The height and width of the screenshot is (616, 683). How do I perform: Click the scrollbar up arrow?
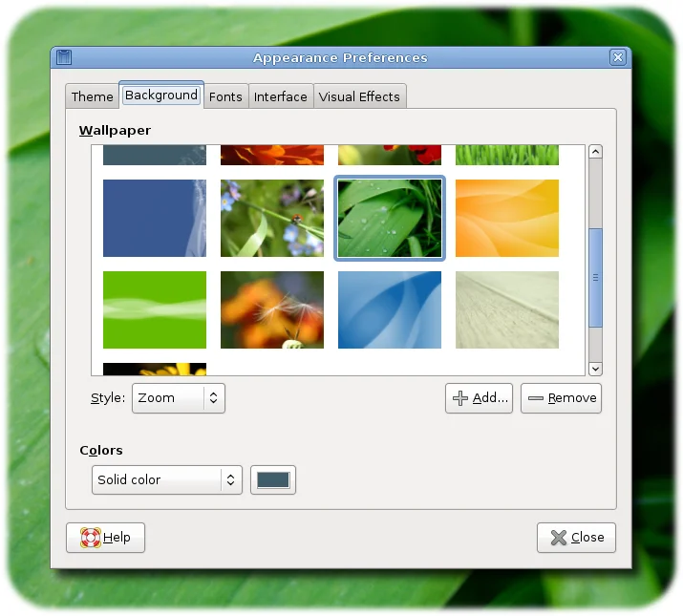click(595, 152)
